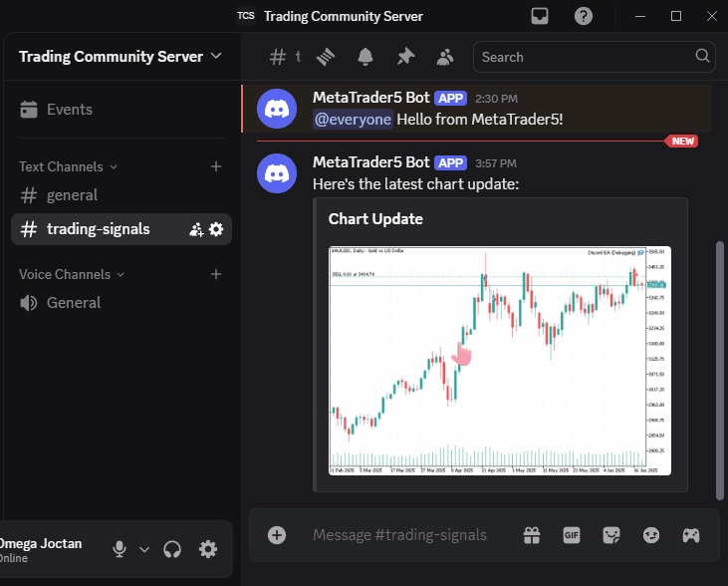Image resolution: width=728 pixels, height=586 pixels.
Task: Open the Events page
Action: click(70, 110)
